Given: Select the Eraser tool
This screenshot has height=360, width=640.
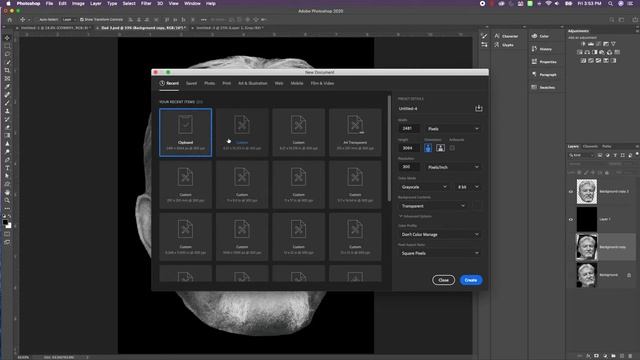Looking at the screenshot, I should coord(7,127).
